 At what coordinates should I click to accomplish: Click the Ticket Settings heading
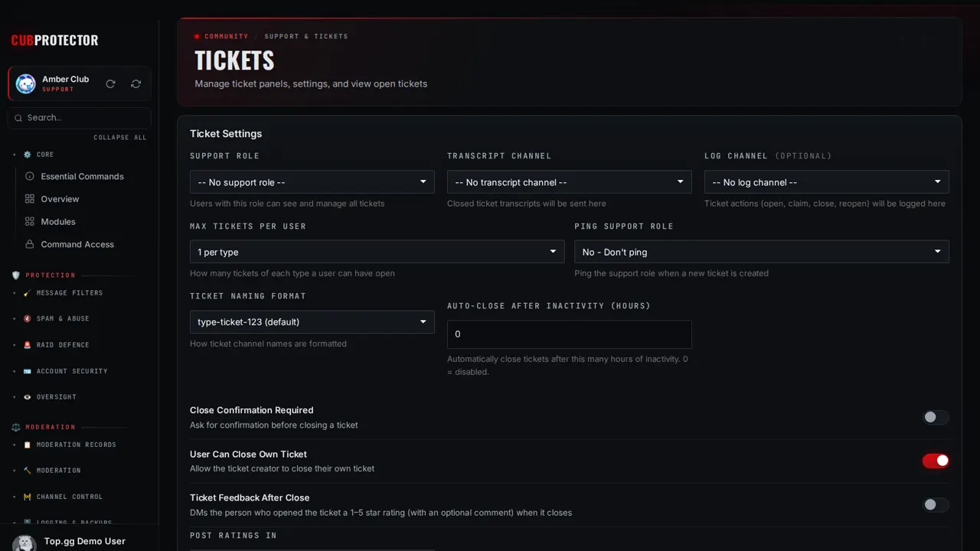tap(226, 133)
